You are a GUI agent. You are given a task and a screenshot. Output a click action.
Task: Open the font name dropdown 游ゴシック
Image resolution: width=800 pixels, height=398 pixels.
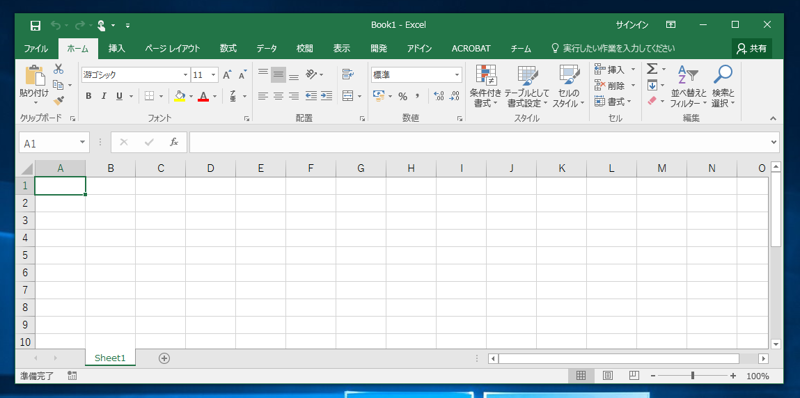tap(186, 75)
